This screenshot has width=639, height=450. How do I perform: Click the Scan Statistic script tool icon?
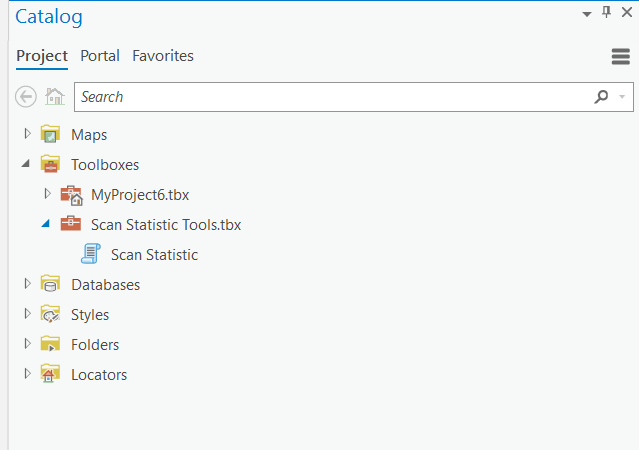tap(90, 254)
